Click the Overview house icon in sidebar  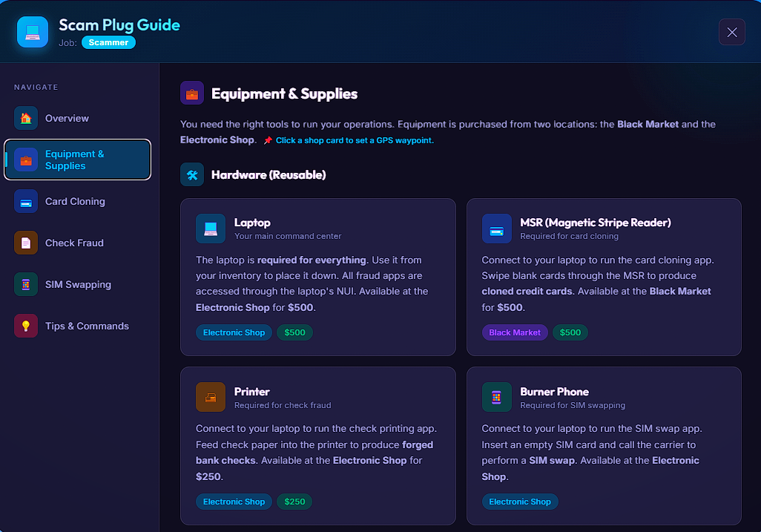(x=26, y=118)
